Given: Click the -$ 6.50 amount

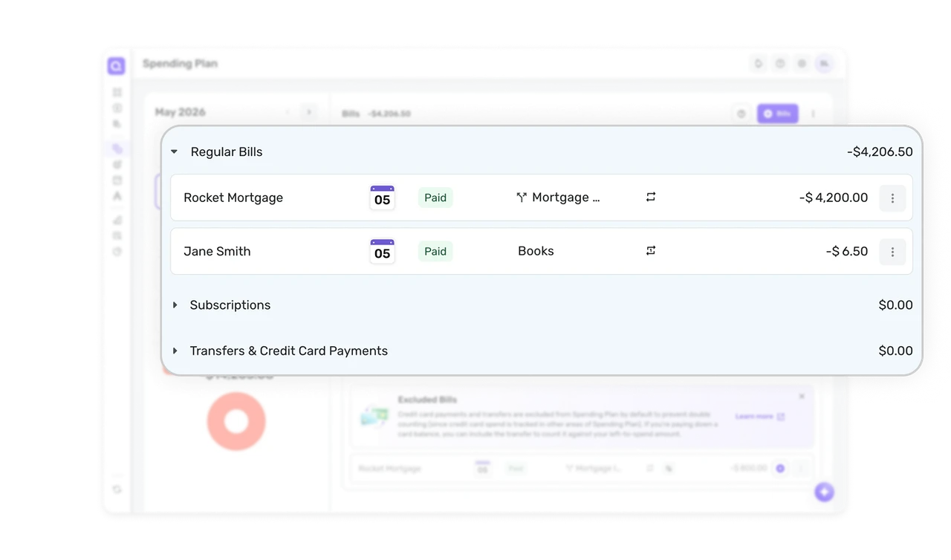Looking at the screenshot, I should pos(847,251).
